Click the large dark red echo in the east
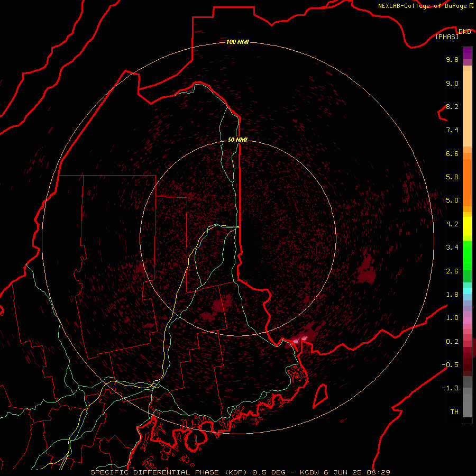 pyautogui.click(x=367, y=270)
